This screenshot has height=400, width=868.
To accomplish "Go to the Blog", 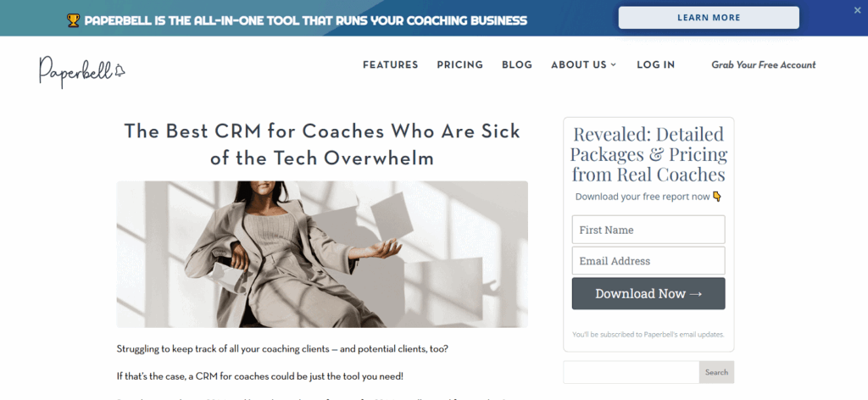I will click(x=517, y=64).
